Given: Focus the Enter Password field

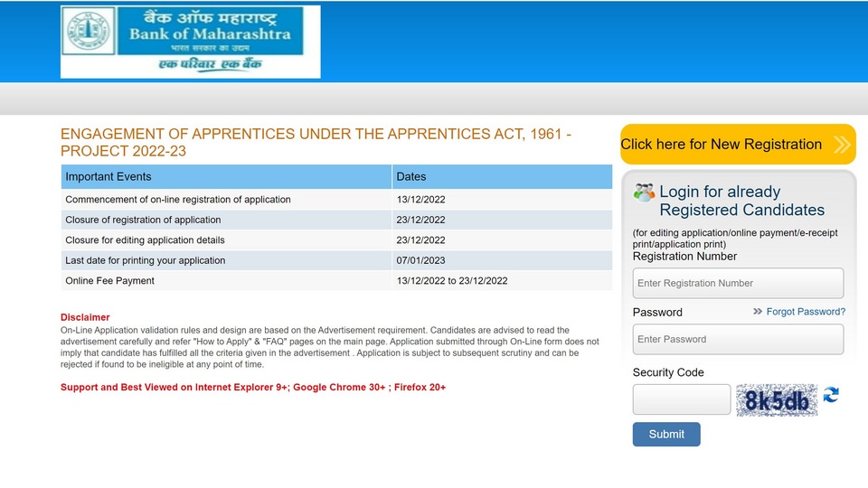Looking at the screenshot, I should tap(738, 339).
